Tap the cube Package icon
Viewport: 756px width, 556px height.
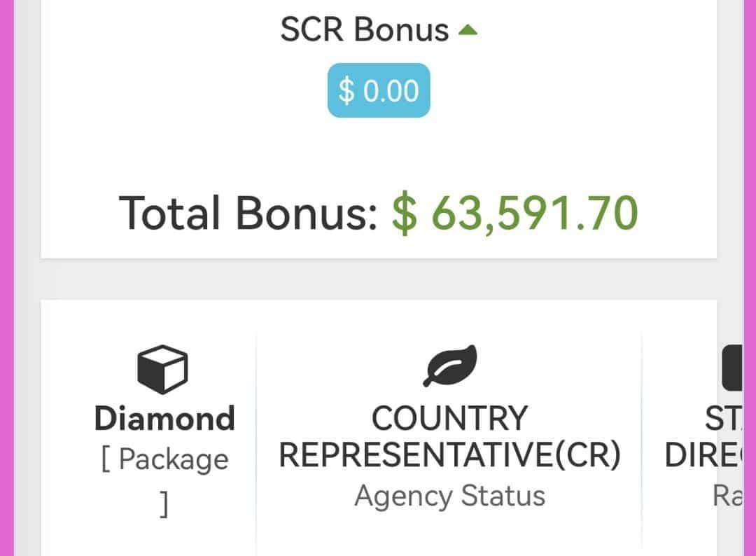point(162,370)
